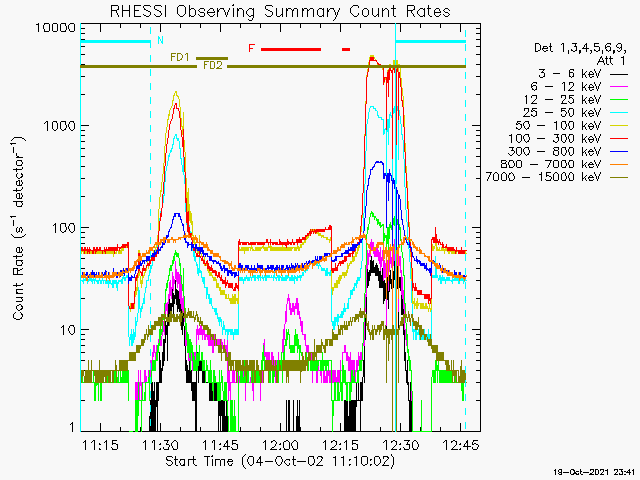The height and width of the screenshot is (480, 640).
Task: Click the 12:15 time axis label
Action: (x=340, y=445)
